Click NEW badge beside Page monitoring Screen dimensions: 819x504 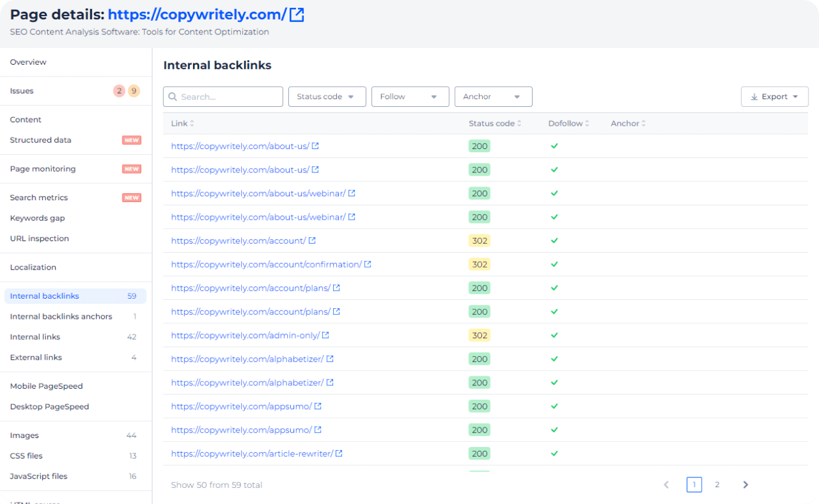pyautogui.click(x=132, y=169)
